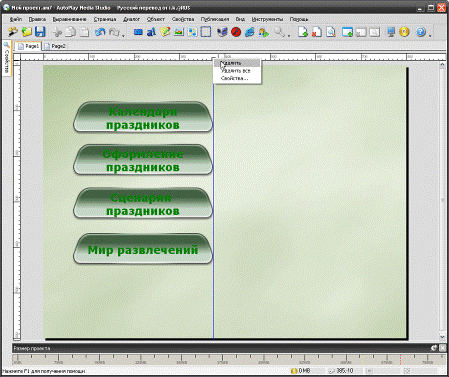Click the cursor coordinates in status bar
This screenshot has height=377, width=449.
pos(341,371)
